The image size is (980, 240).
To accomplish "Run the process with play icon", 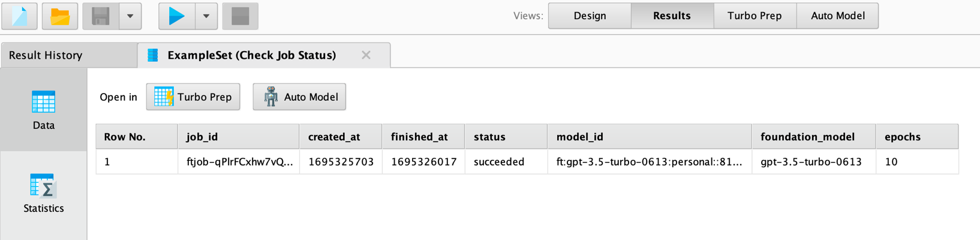I will tap(177, 16).
